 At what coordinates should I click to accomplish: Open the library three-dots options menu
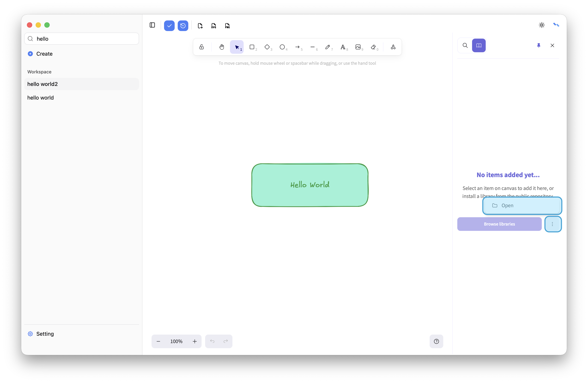tap(552, 224)
